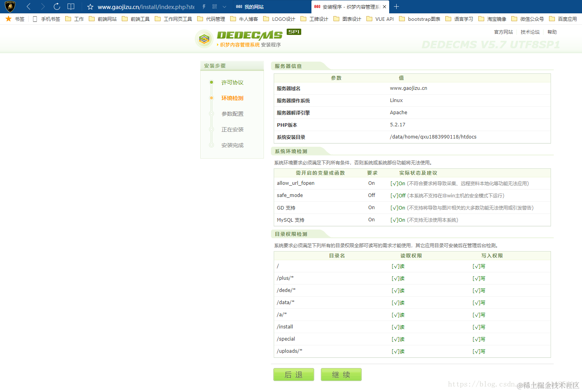Open the 前端网站 bookmark folder
Viewport: 582px width, 392px height.
103,19
